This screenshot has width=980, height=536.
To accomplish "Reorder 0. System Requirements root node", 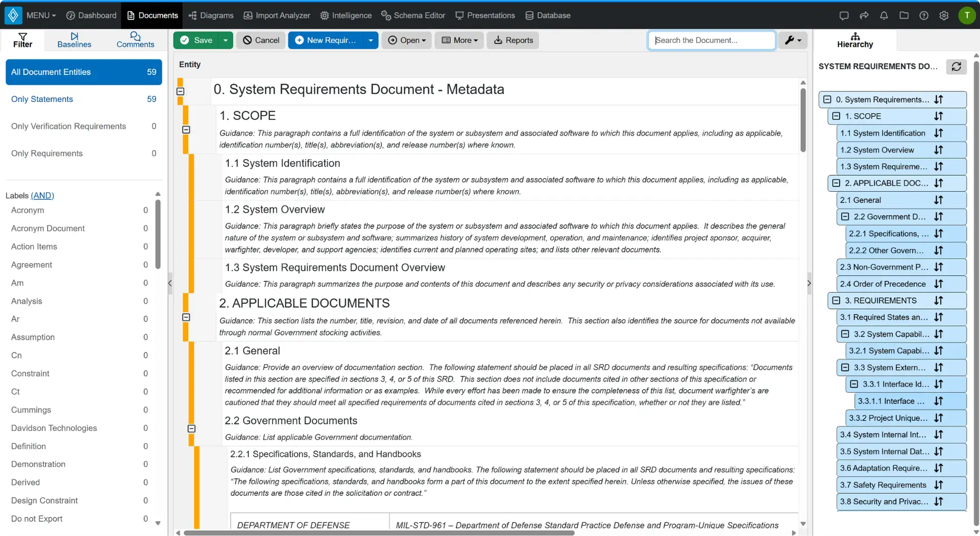I will (x=939, y=99).
